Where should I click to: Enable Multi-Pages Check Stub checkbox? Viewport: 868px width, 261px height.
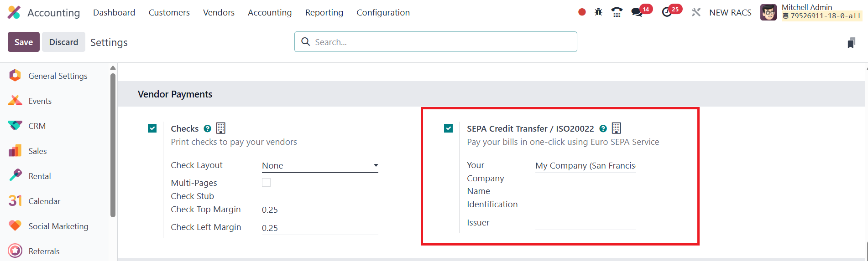267,183
